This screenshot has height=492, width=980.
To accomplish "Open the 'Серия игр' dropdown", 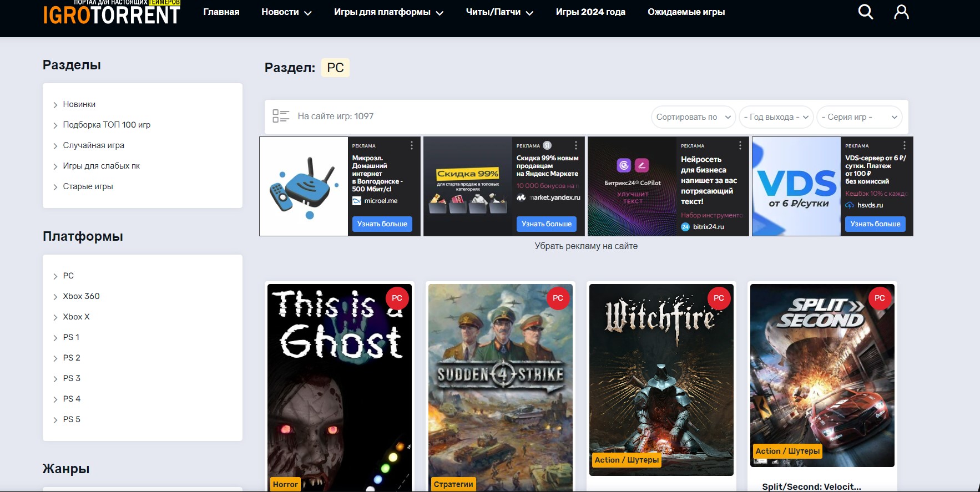I will click(858, 117).
